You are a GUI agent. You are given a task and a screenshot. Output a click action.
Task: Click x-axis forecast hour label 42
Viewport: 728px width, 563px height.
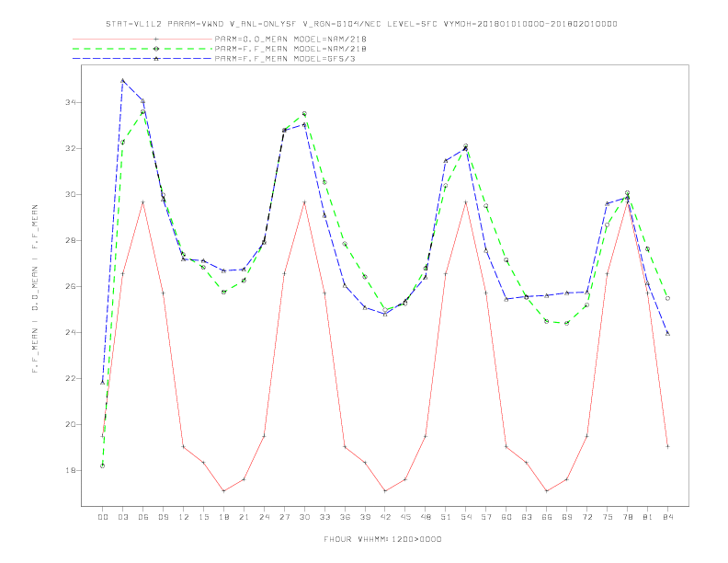pyautogui.click(x=385, y=517)
